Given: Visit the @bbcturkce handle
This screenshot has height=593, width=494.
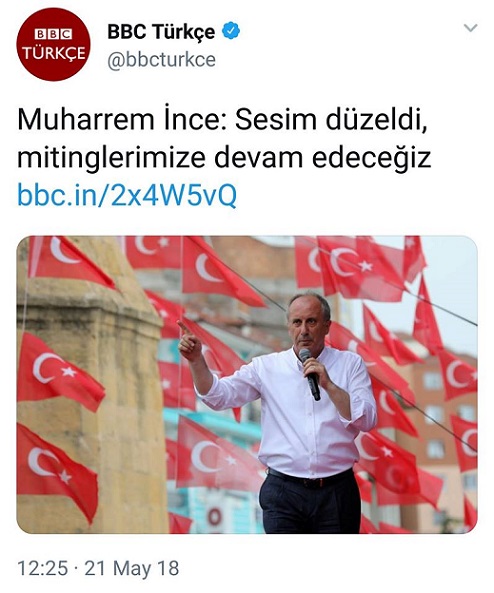Looking at the screenshot, I should point(162,60).
